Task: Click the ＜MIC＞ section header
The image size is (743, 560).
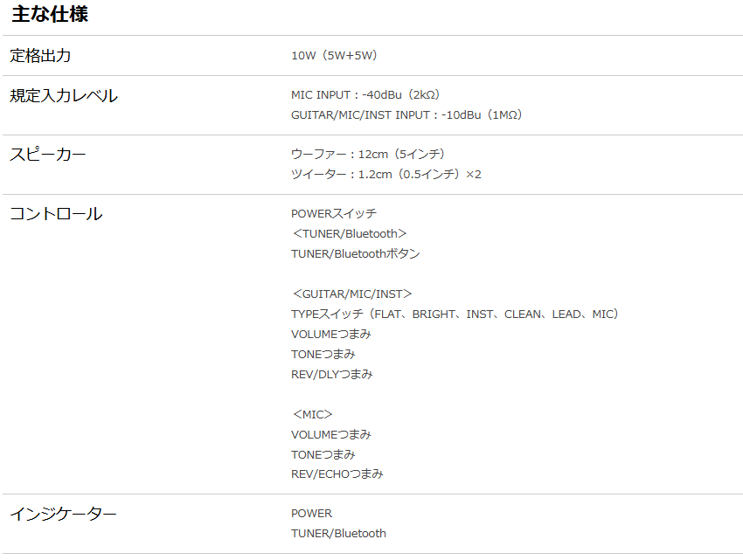Action: pos(313,414)
